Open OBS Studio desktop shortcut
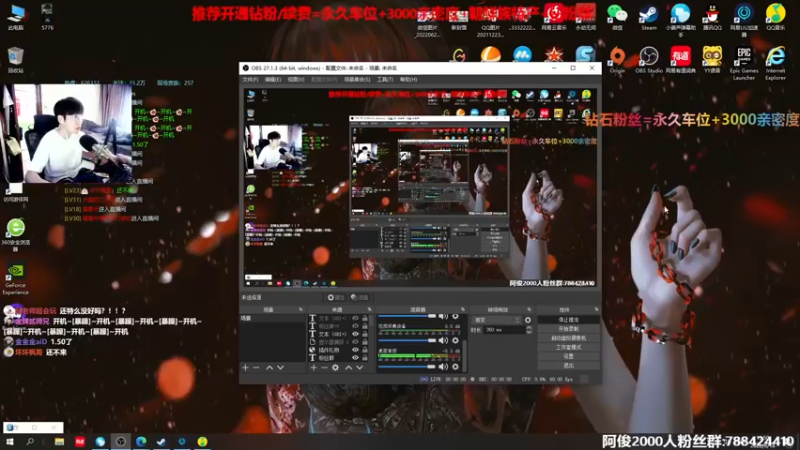Image resolution: width=800 pixels, height=450 pixels. pos(648,60)
